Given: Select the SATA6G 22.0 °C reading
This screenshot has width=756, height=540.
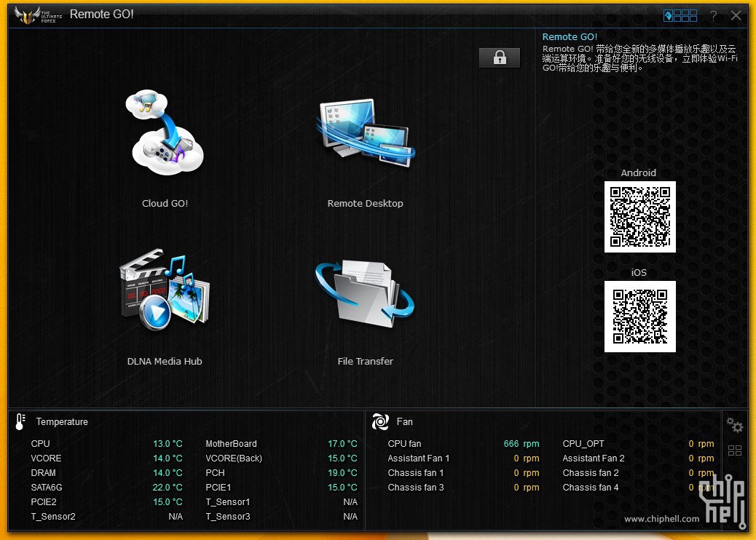Looking at the screenshot, I should (168, 488).
